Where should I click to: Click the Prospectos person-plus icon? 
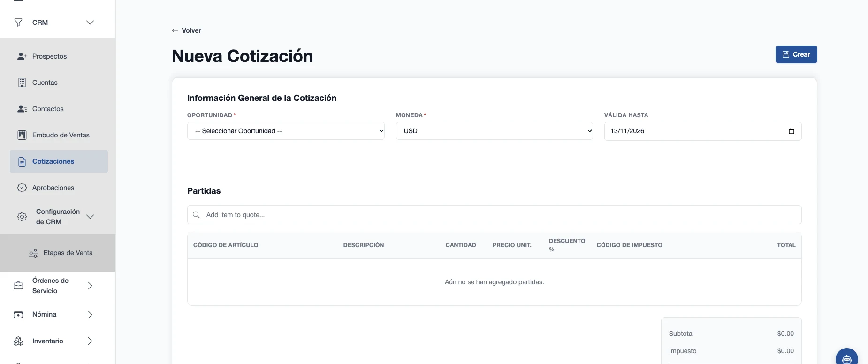[x=22, y=56]
